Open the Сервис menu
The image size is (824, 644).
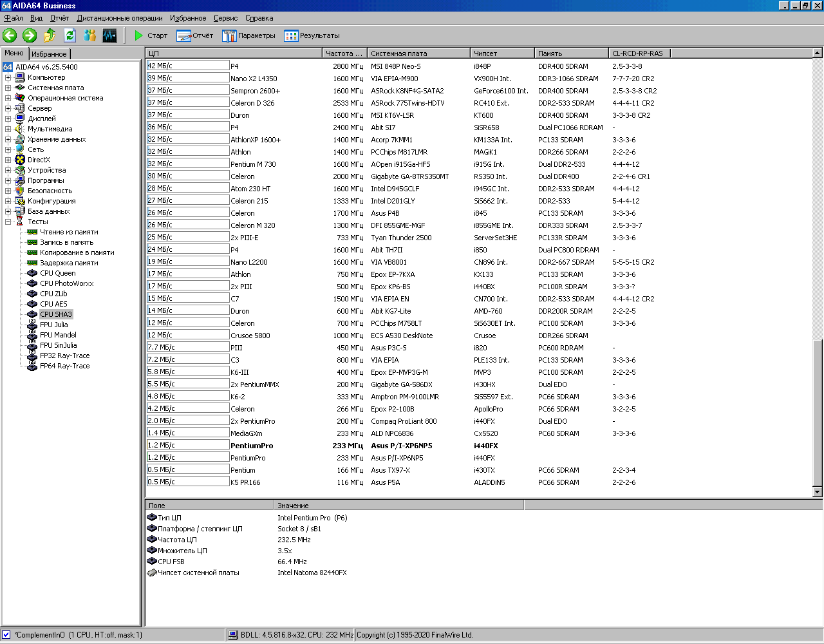[x=225, y=18]
